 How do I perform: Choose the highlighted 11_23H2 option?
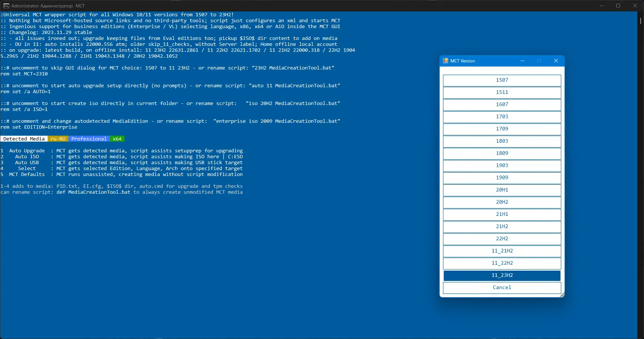tap(502, 275)
